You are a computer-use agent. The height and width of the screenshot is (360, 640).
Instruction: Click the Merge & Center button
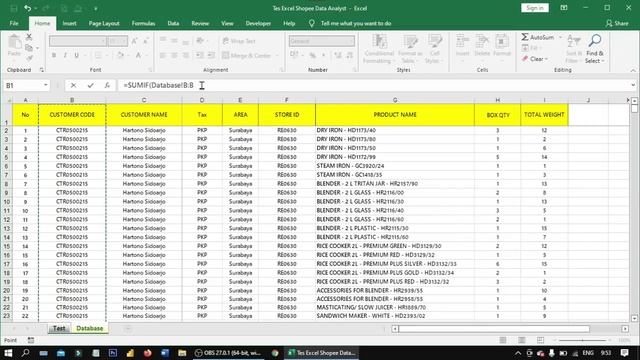coord(247,55)
